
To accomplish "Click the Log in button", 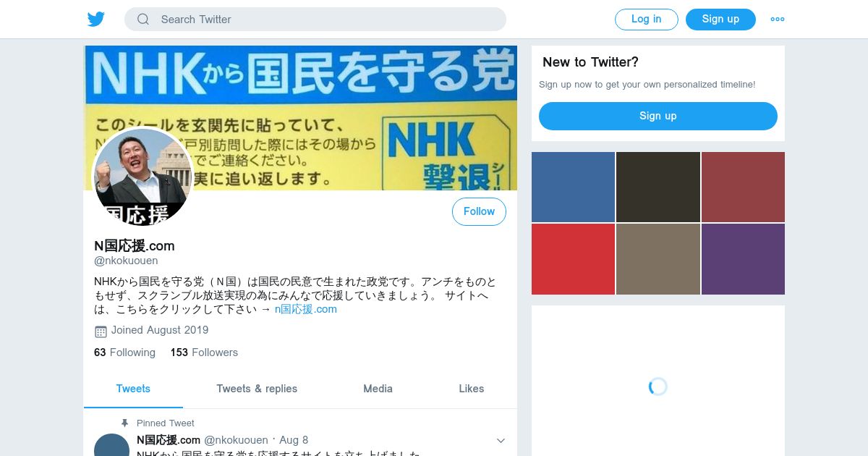I will pos(646,20).
